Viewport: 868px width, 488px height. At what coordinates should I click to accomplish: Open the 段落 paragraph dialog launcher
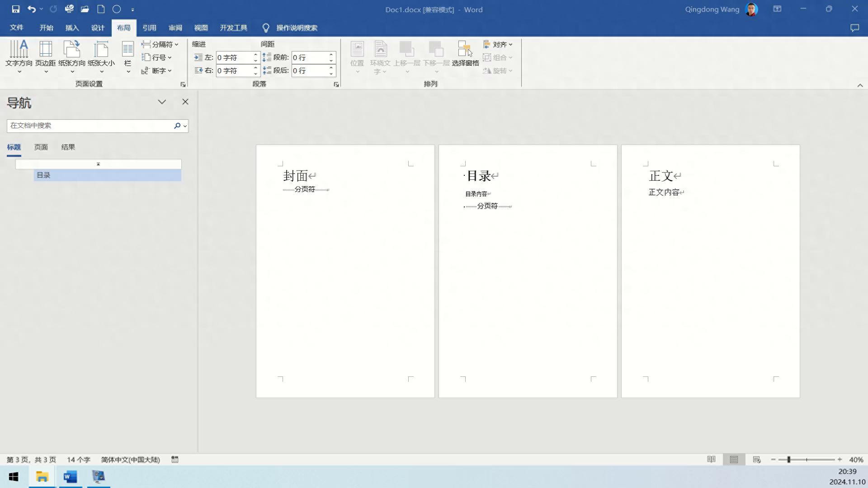click(336, 84)
